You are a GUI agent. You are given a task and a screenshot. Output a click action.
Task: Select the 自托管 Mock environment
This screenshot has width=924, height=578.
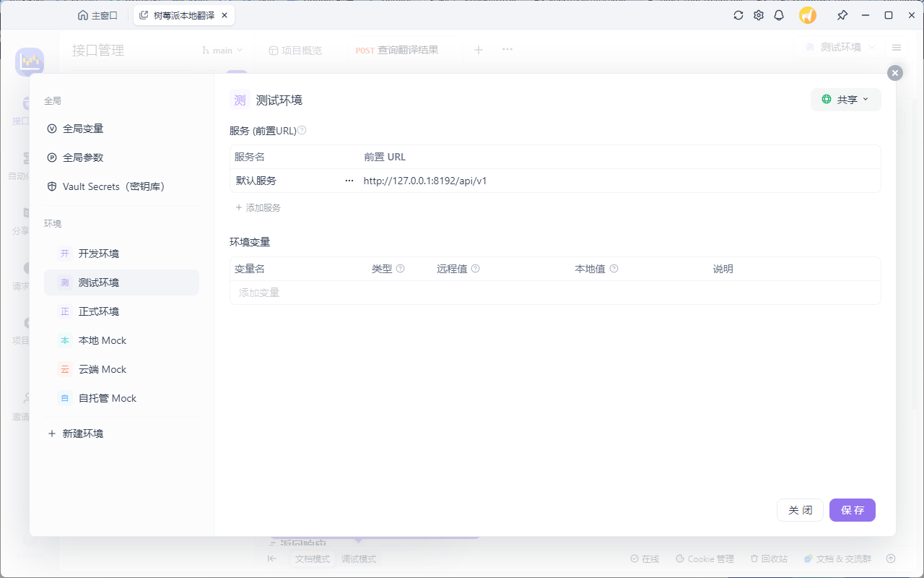pos(121,398)
